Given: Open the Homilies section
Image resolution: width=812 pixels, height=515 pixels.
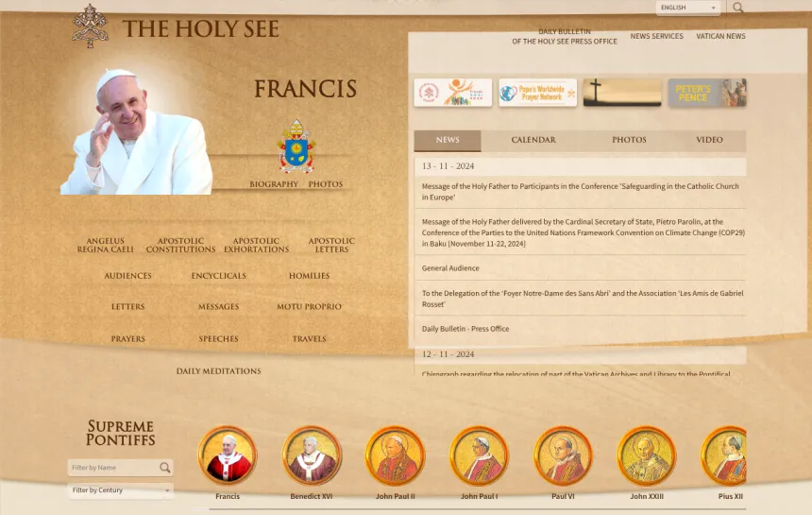Looking at the screenshot, I should tap(309, 276).
